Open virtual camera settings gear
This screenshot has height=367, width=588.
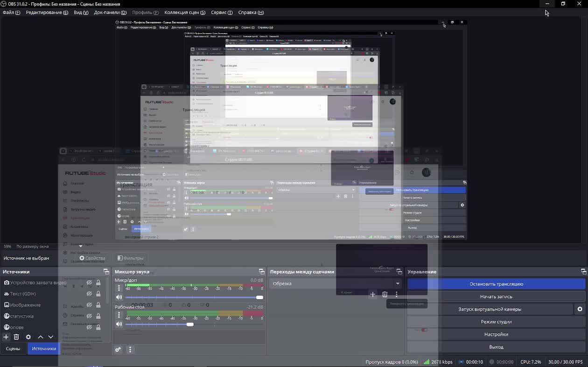tap(580, 309)
